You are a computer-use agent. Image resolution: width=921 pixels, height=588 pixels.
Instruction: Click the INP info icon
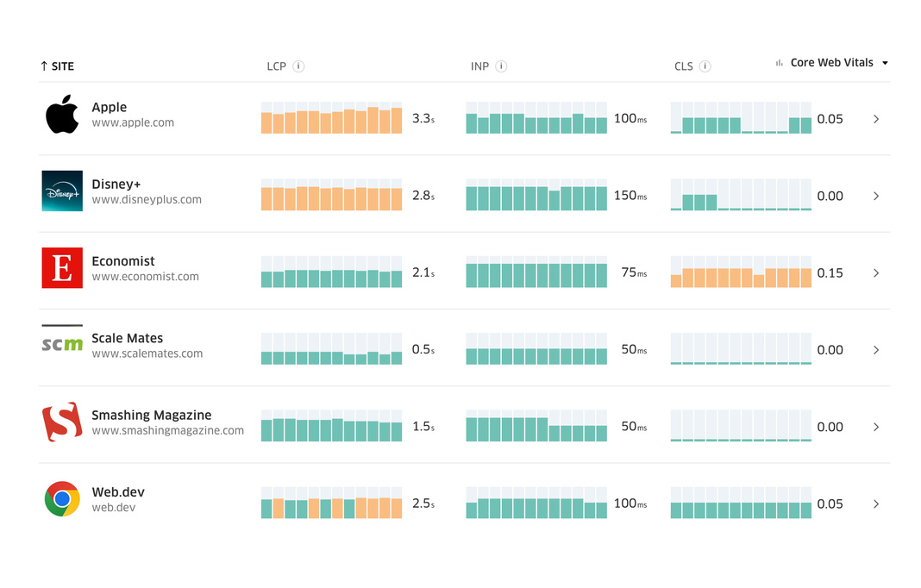coord(501,66)
